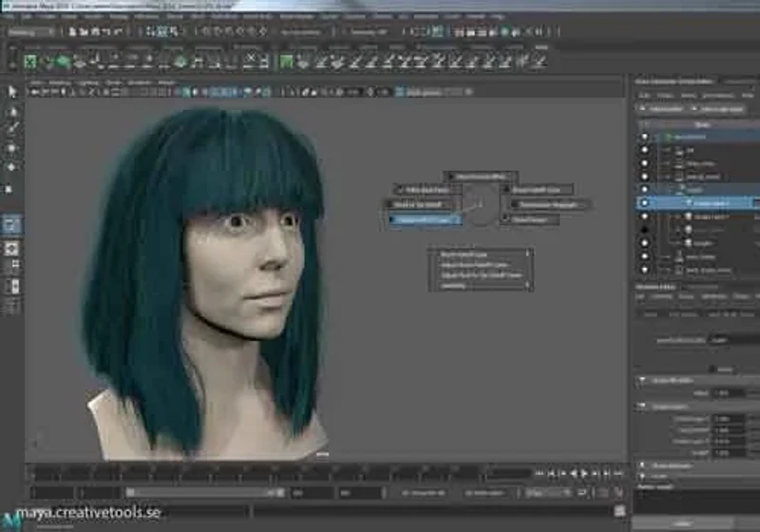Viewport: 760px width, 532px height.
Task: Play animation forwards
Action: [x=584, y=473]
